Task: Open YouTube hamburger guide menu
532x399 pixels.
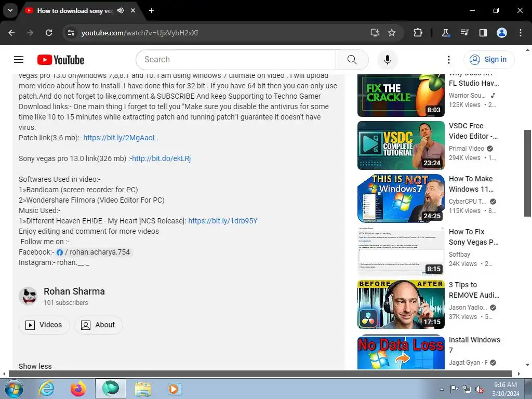Action: [x=19, y=60]
